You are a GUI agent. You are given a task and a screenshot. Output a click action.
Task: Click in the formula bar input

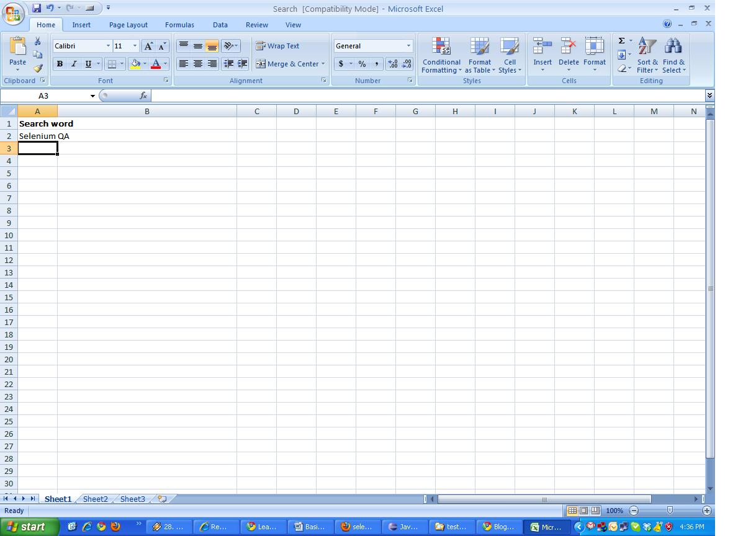tap(428, 96)
